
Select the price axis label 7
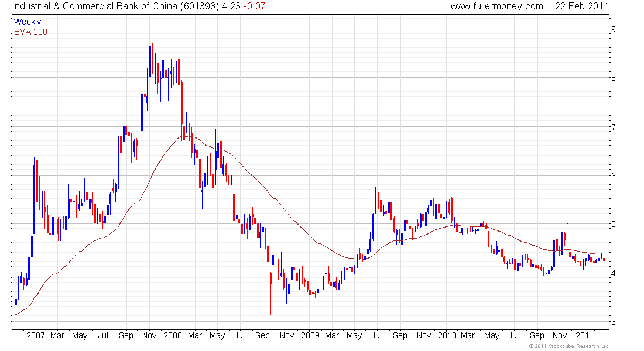(613, 127)
